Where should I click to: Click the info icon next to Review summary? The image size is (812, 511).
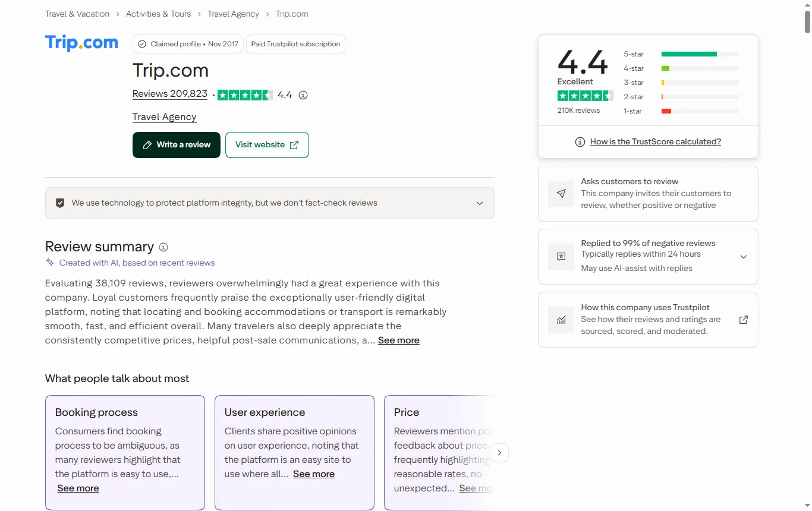pyautogui.click(x=163, y=247)
